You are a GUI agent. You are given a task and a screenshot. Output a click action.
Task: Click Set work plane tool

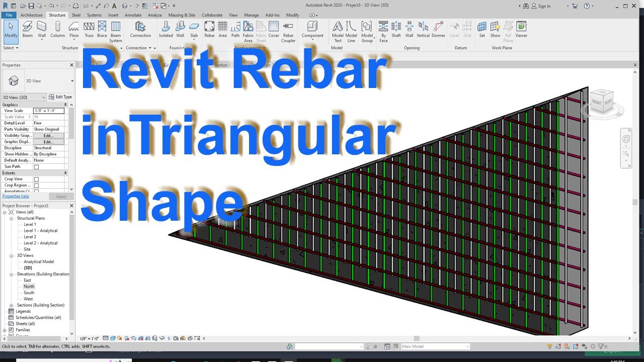tap(482, 30)
